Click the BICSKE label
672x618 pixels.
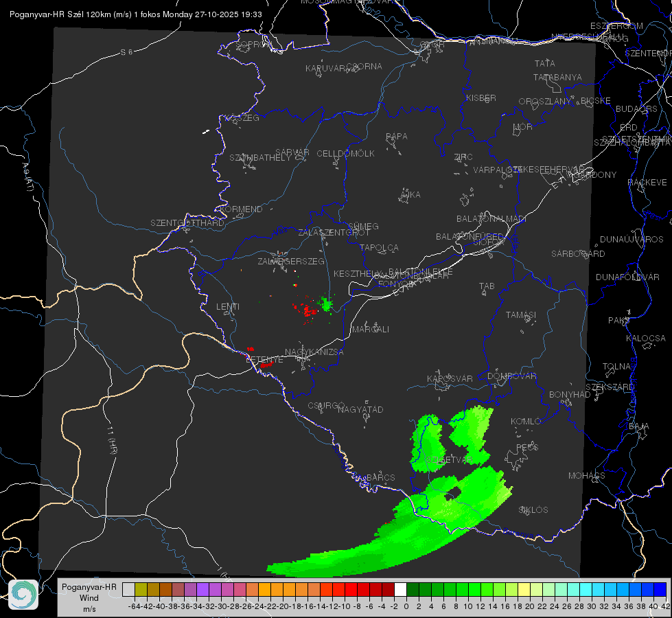595,101
